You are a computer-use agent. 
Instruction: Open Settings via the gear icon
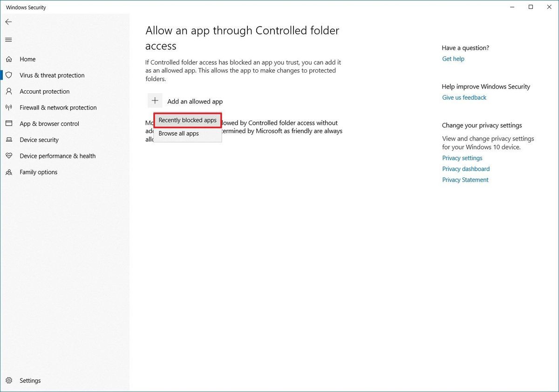tap(9, 380)
